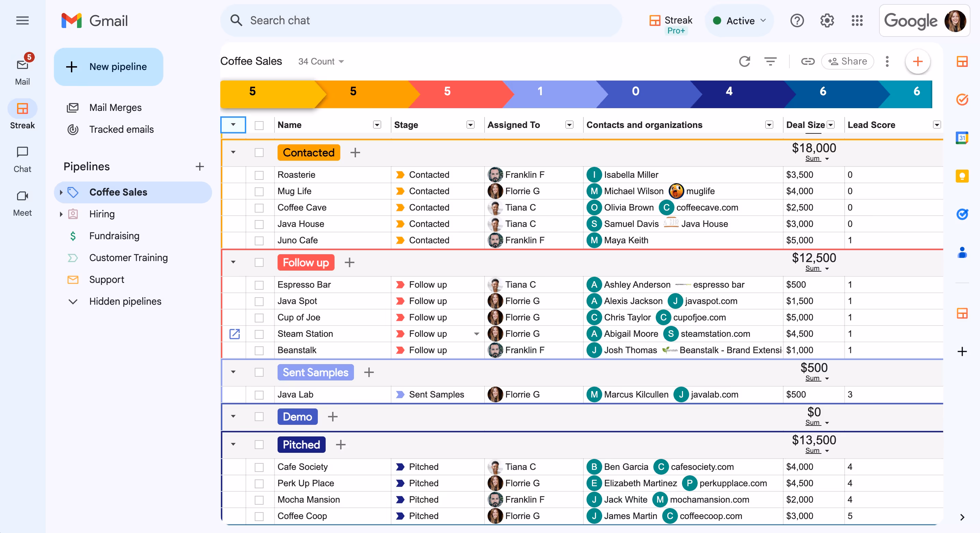Open Gmail settings

tap(826, 20)
